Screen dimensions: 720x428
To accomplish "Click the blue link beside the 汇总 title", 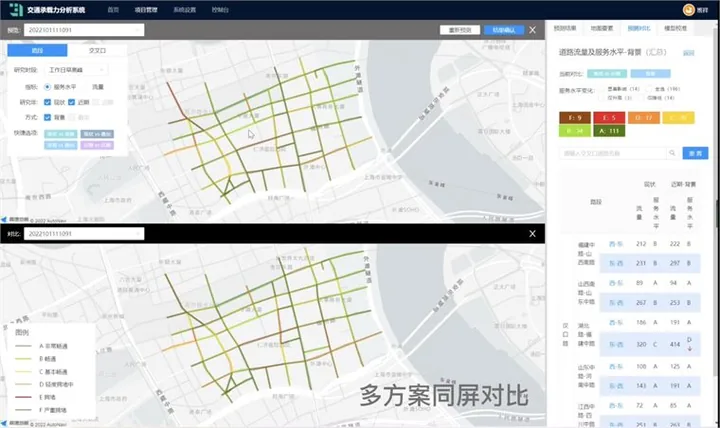I will (x=688, y=53).
